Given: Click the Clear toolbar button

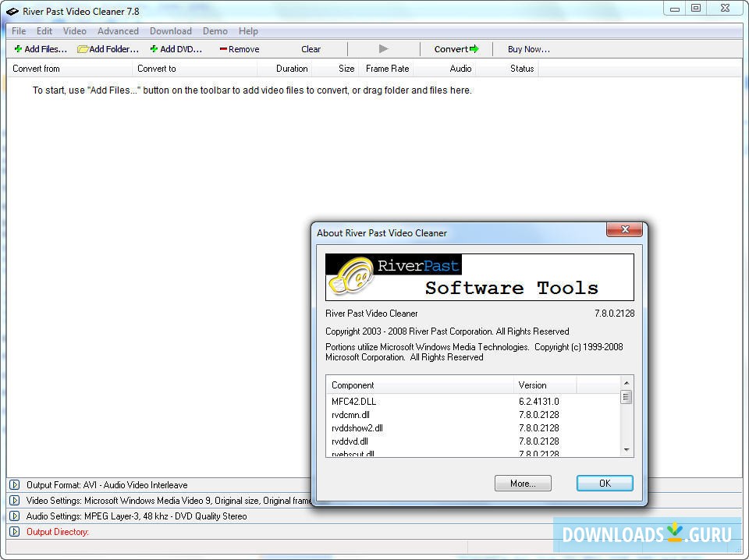Looking at the screenshot, I should pos(311,49).
